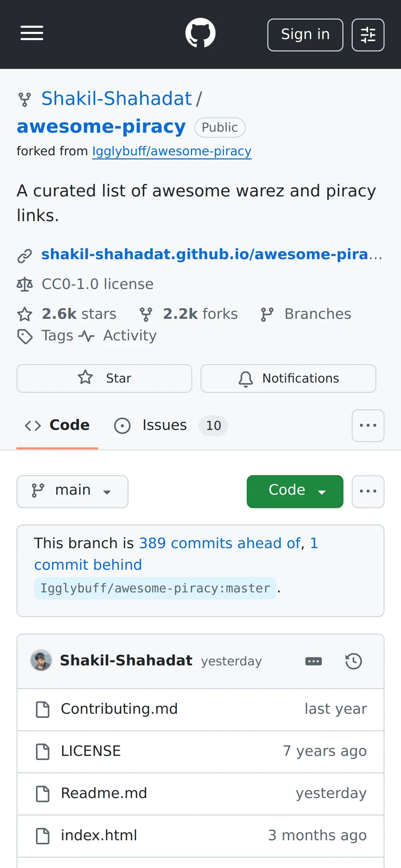Click the GitHub logo icon
Screen dimensions: 401x868
200,33
